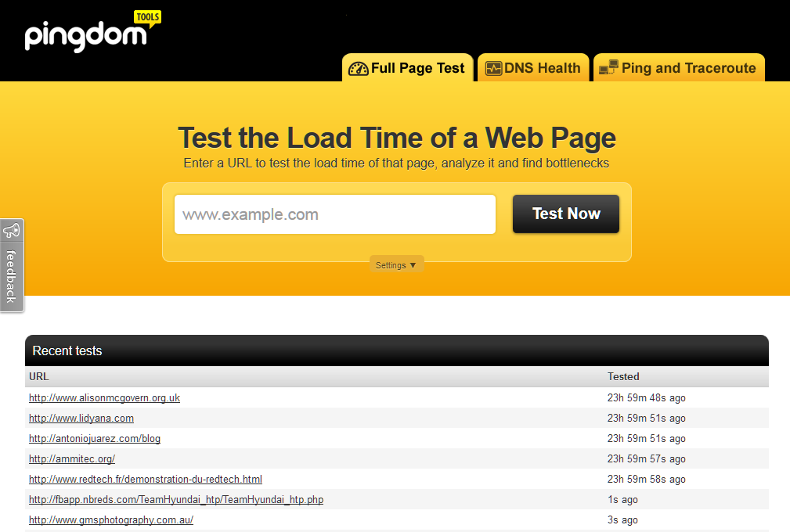The width and height of the screenshot is (790, 532).
Task: Click the '1s ago' cell
Action: [622, 499]
